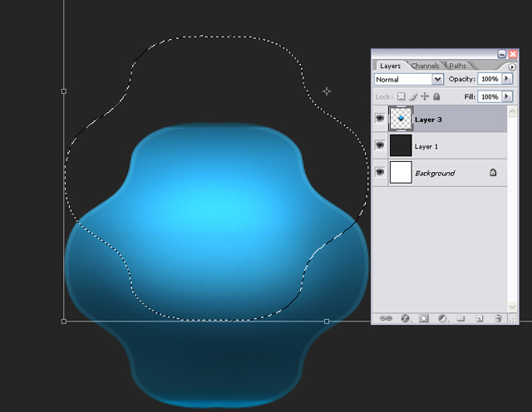This screenshot has width=532, height=412.
Task: Create a new layer
Action: click(x=479, y=318)
